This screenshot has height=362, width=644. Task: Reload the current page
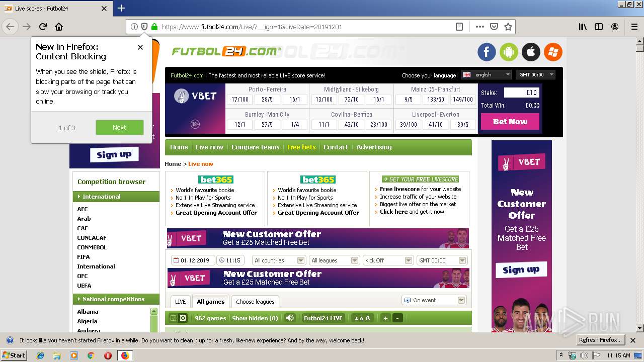43,27
